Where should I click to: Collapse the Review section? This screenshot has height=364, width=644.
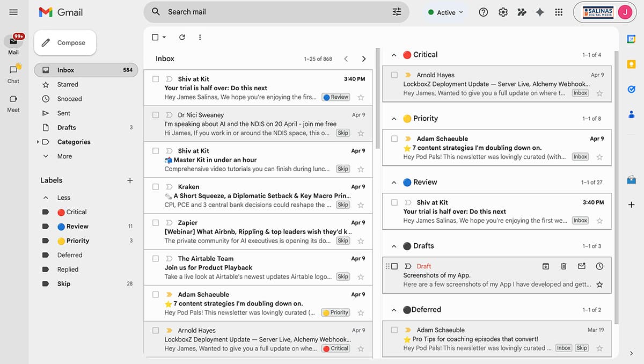(x=393, y=183)
